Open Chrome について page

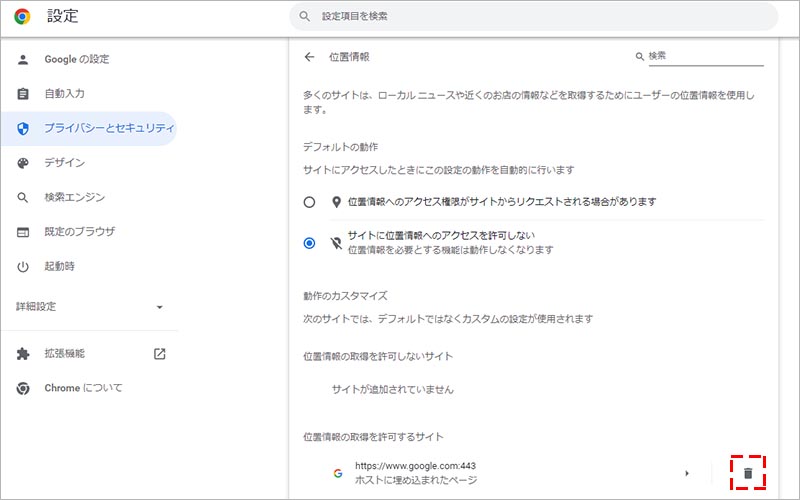click(x=83, y=388)
